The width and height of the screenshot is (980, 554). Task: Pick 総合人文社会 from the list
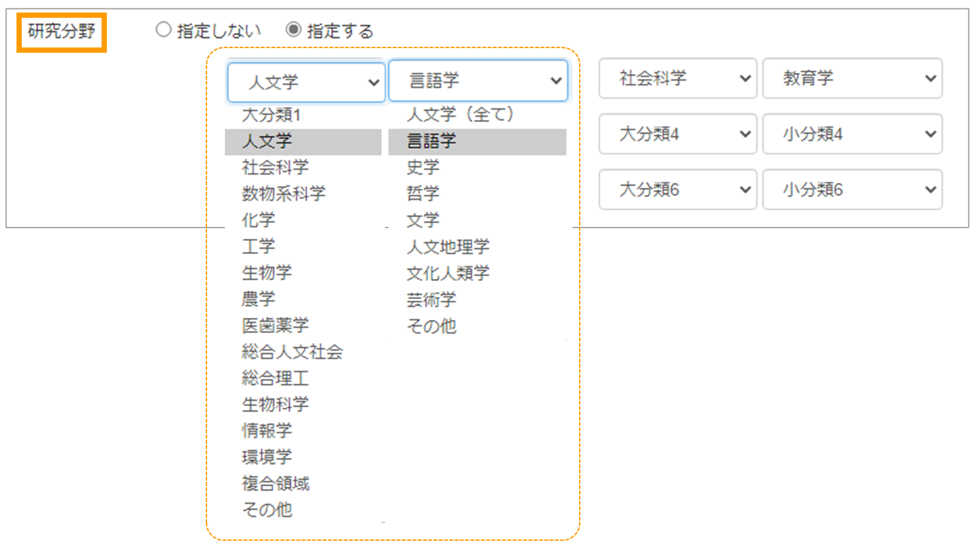click(x=292, y=352)
